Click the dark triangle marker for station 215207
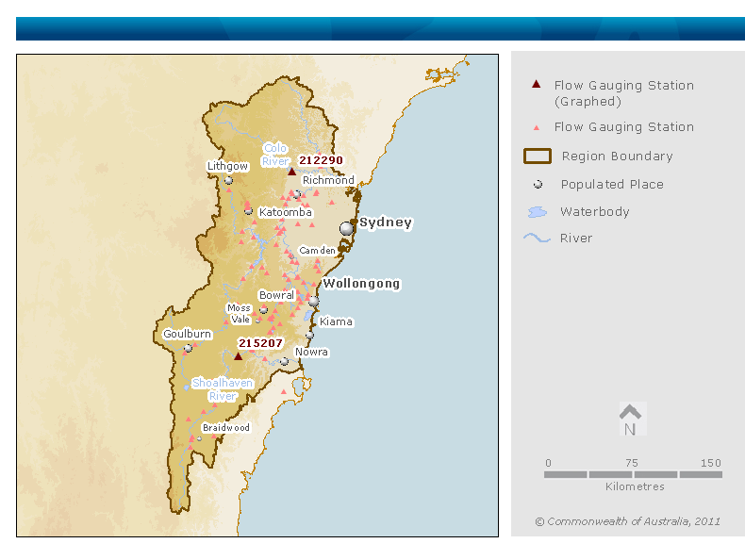The width and height of the screenshot is (745, 560). pos(238,355)
